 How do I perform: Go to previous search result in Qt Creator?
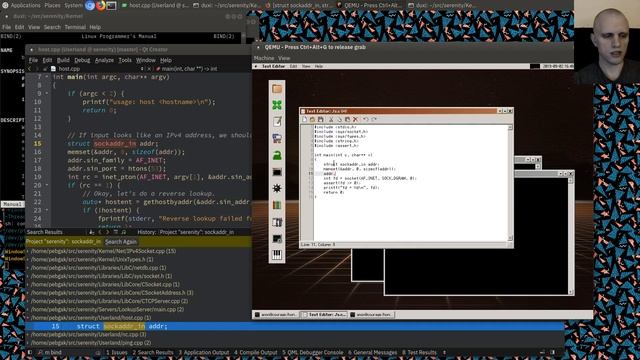coord(100,232)
